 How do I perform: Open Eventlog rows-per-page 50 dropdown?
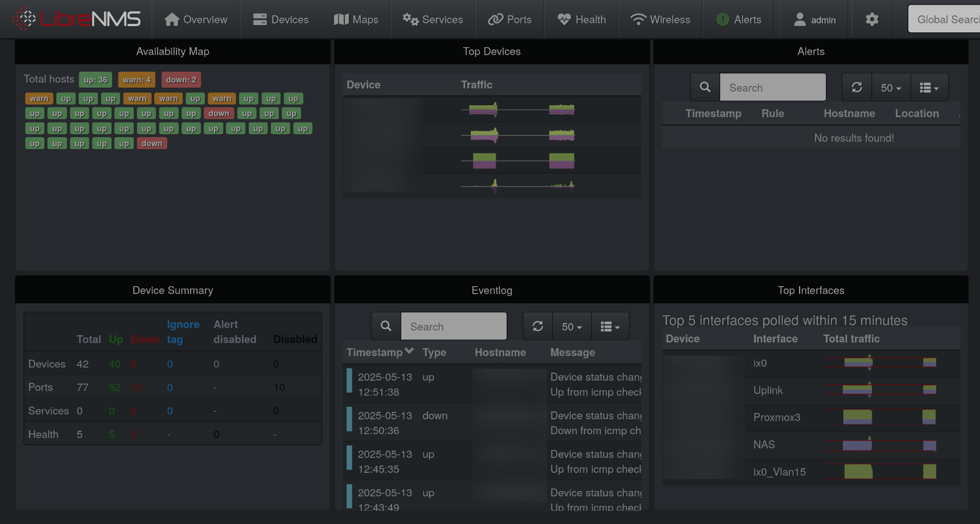tap(571, 327)
